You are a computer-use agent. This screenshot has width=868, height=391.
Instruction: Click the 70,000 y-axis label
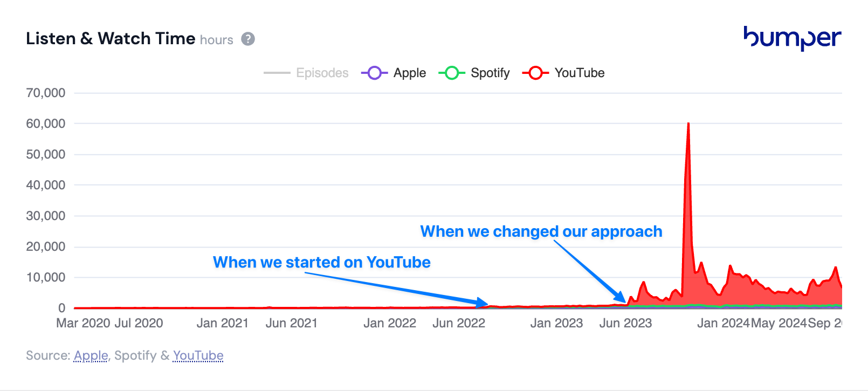(46, 93)
